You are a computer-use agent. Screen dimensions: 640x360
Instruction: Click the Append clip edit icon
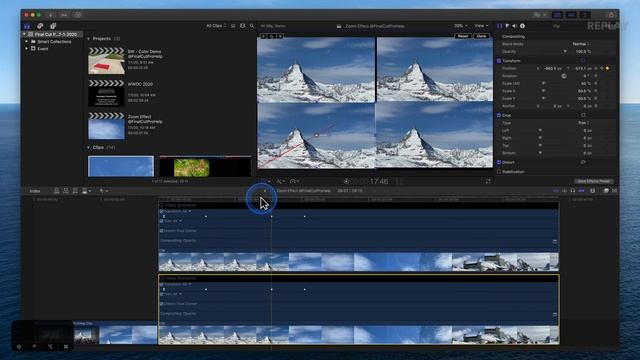75,191
